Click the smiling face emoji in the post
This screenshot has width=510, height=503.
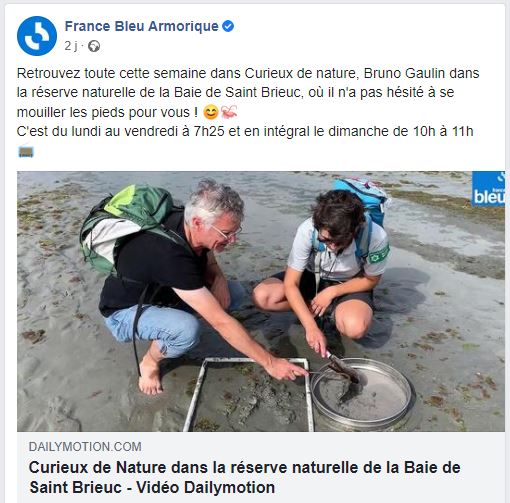pyautogui.click(x=211, y=112)
